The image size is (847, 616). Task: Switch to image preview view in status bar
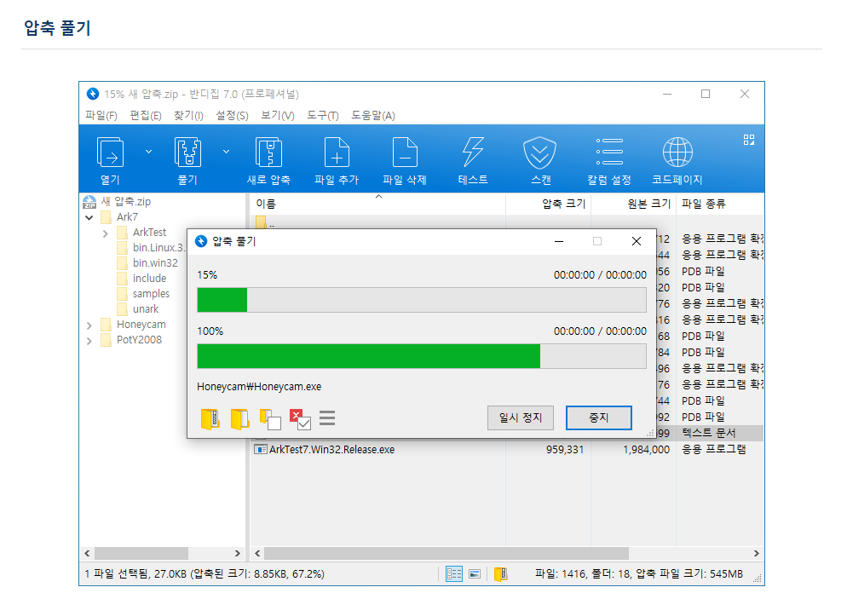click(475, 574)
